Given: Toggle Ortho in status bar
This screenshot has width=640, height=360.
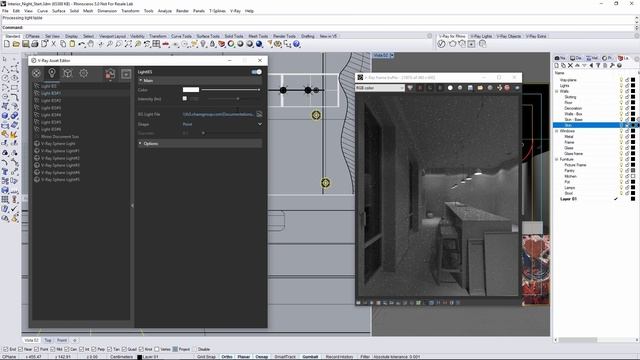Looking at the screenshot, I should 227,357.
